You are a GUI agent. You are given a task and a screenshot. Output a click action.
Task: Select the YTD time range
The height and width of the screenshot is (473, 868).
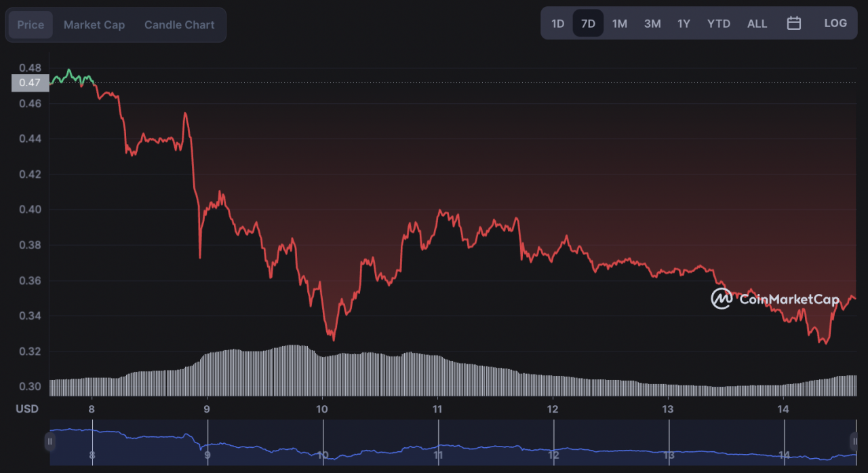click(718, 23)
